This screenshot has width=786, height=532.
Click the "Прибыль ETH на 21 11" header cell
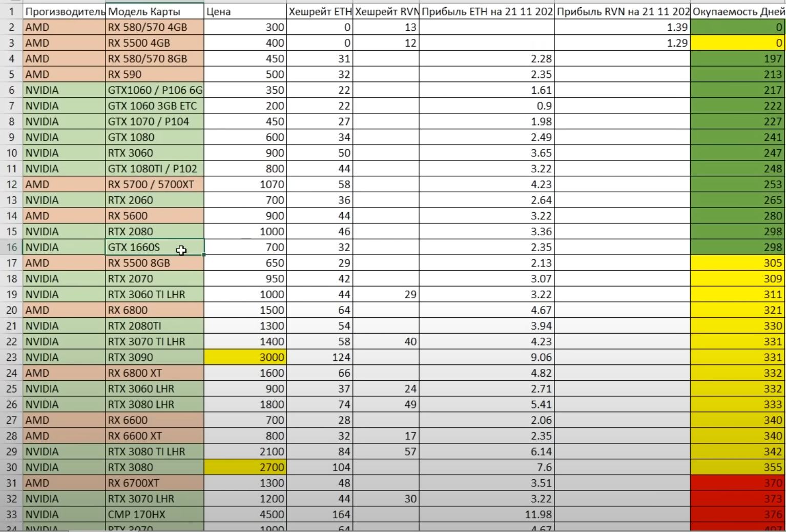[x=487, y=11]
